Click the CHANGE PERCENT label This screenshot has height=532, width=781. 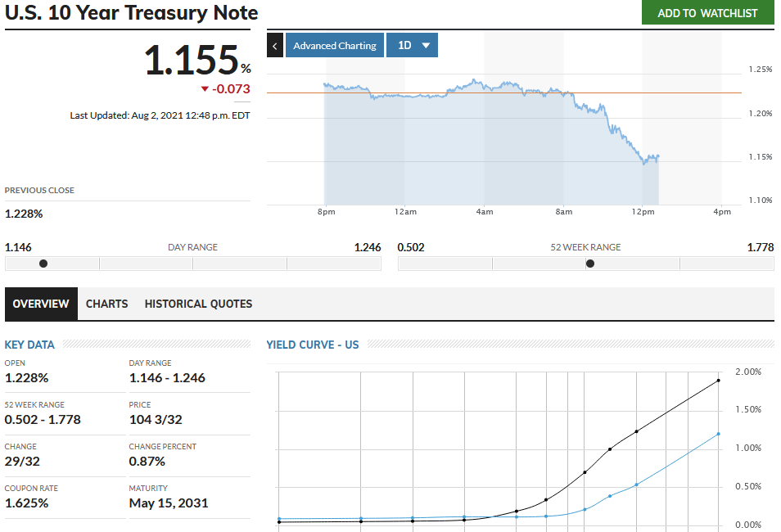[x=163, y=447]
